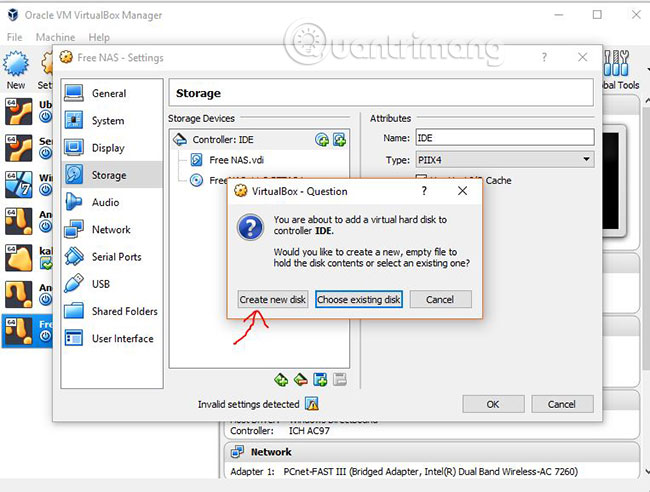The image size is (650, 492).
Task: Click the Free NAS.vdi hard disk icon
Action: [196, 160]
